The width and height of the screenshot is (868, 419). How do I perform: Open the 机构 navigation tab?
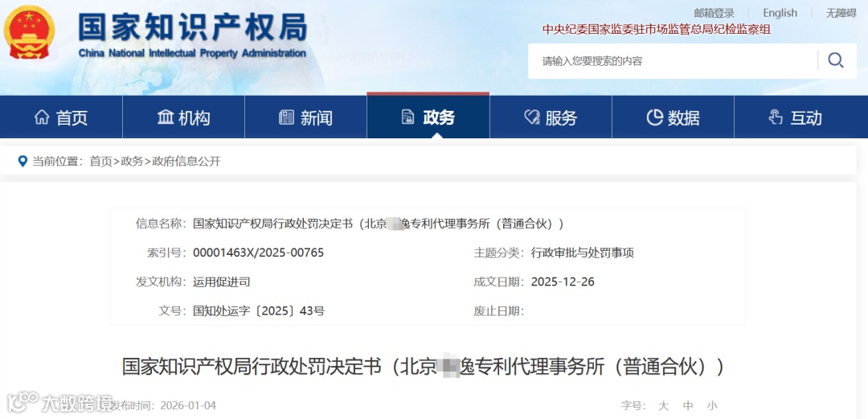point(183,117)
